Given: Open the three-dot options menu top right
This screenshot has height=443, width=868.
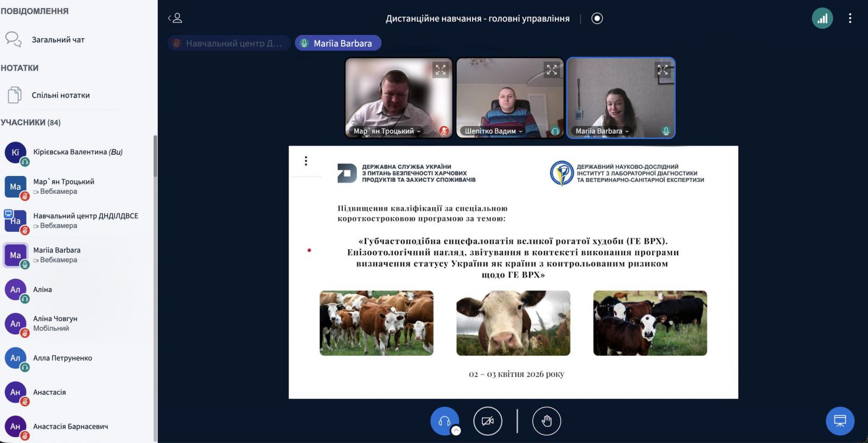Looking at the screenshot, I should pyautogui.click(x=850, y=18).
